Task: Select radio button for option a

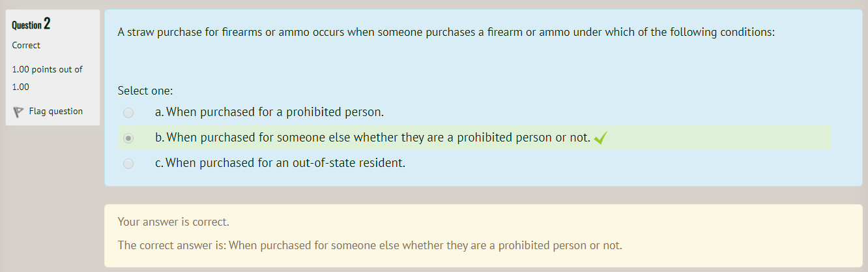Action: 128,113
